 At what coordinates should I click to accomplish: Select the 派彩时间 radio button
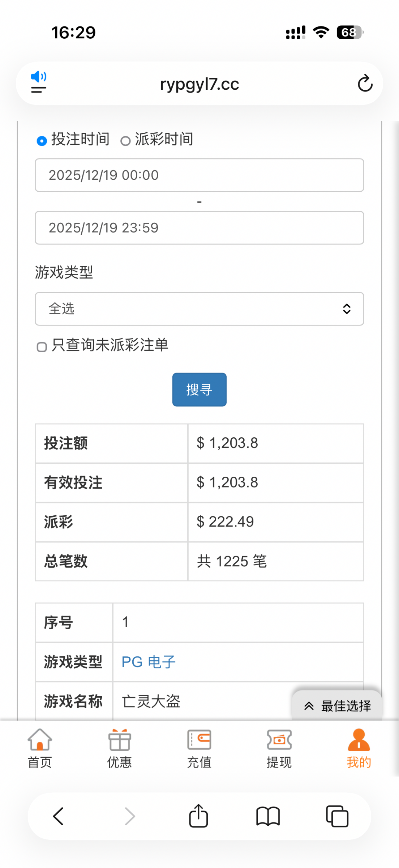click(125, 141)
